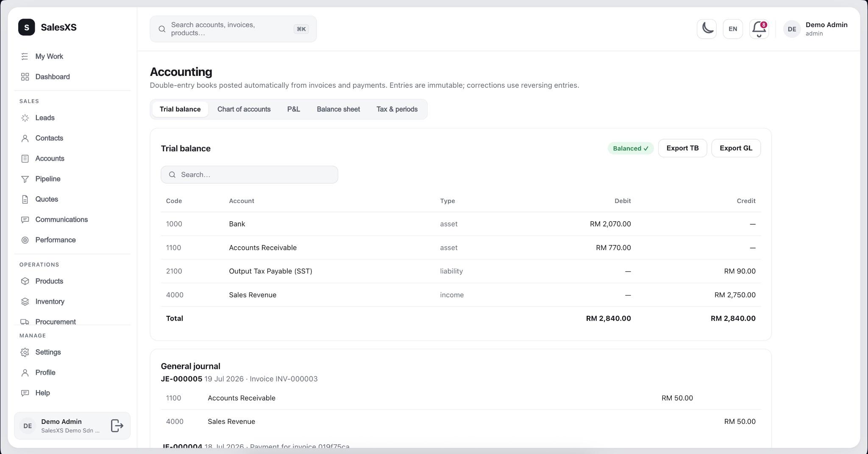Click the Export TB button
This screenshot has width=868, height=454.
(682, 148)
